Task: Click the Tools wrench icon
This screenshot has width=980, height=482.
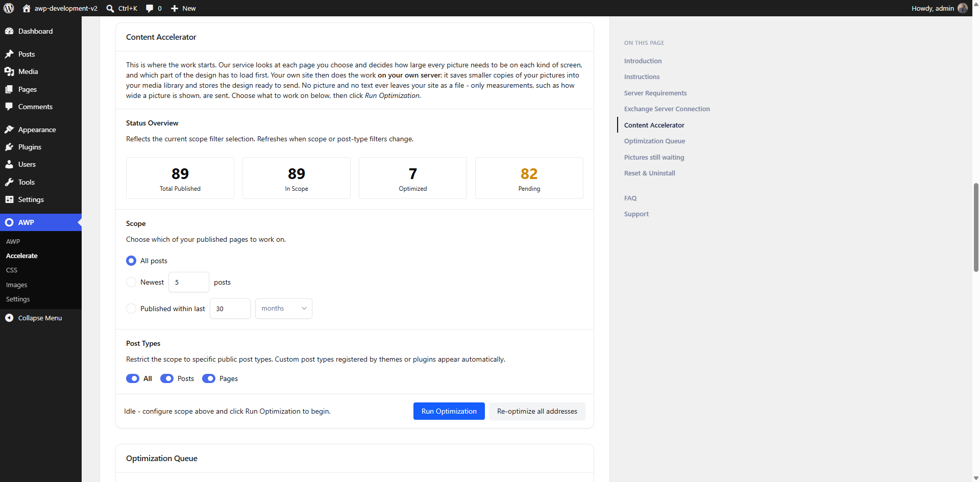Action: coord(9,182)
